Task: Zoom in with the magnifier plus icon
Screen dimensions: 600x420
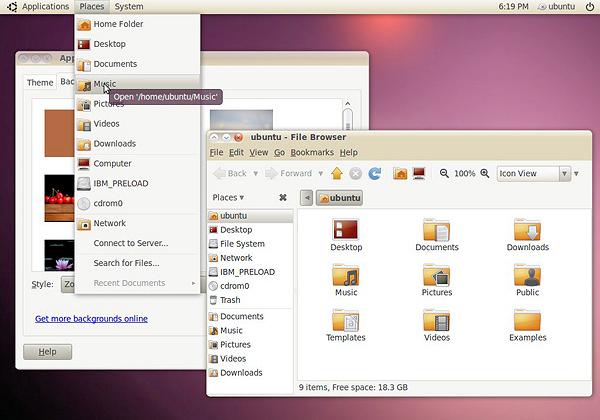Action: 485,173
